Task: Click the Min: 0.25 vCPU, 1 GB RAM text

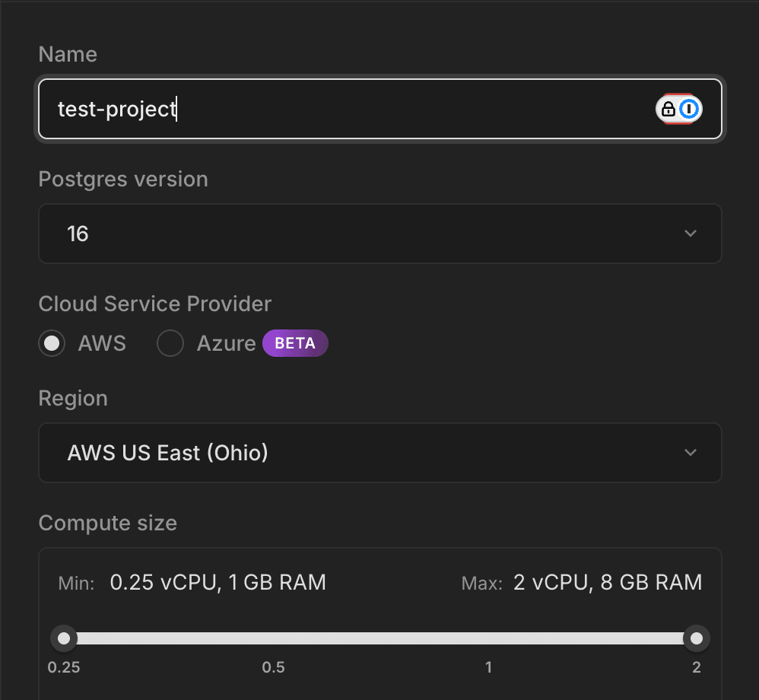Action: pyautogui.click(x=192, y=583)
